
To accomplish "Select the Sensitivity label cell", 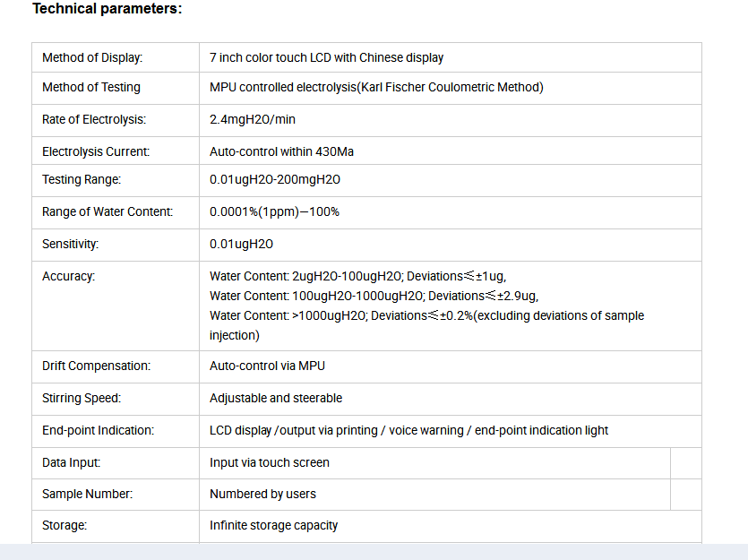I will pos(116,245).
